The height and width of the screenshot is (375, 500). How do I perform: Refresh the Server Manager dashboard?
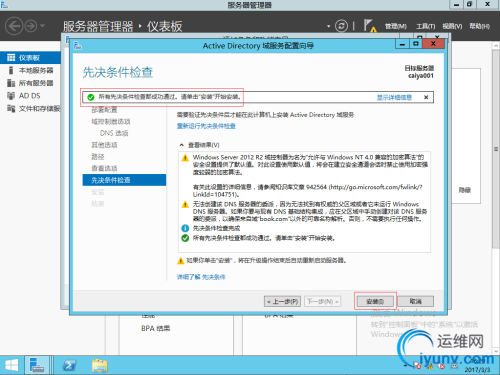341,26
